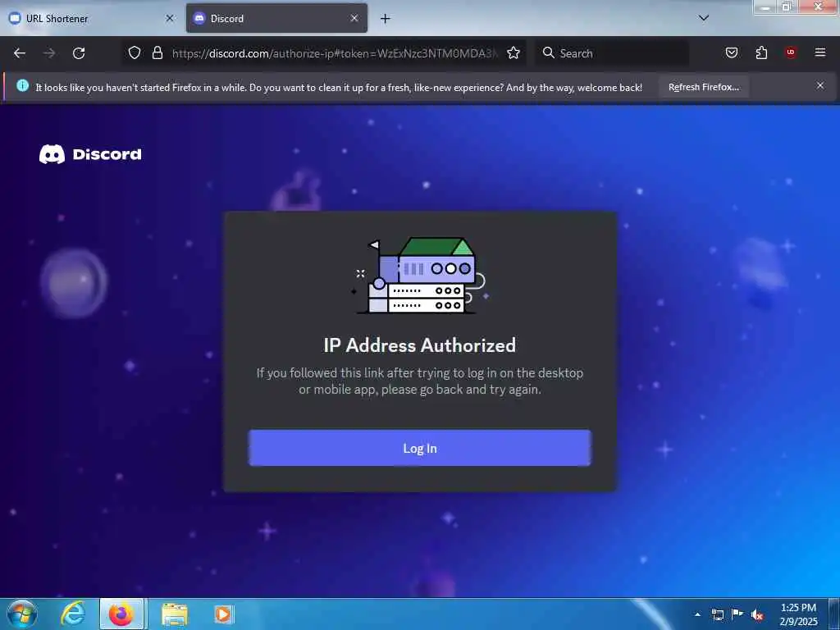Click the server illustration image
This screenshot has height=630, width=840.
tap(419, 275)
